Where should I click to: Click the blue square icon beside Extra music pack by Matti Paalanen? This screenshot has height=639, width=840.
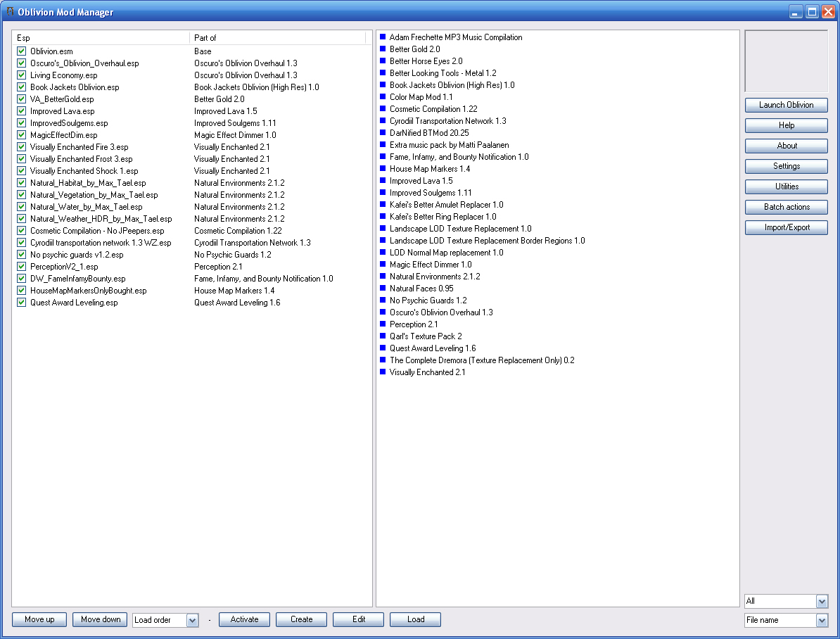tap(383, 145)
